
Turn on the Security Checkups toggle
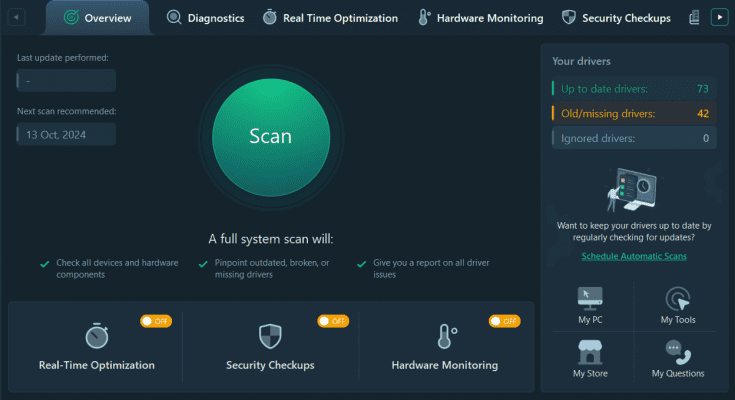(333, 321)
